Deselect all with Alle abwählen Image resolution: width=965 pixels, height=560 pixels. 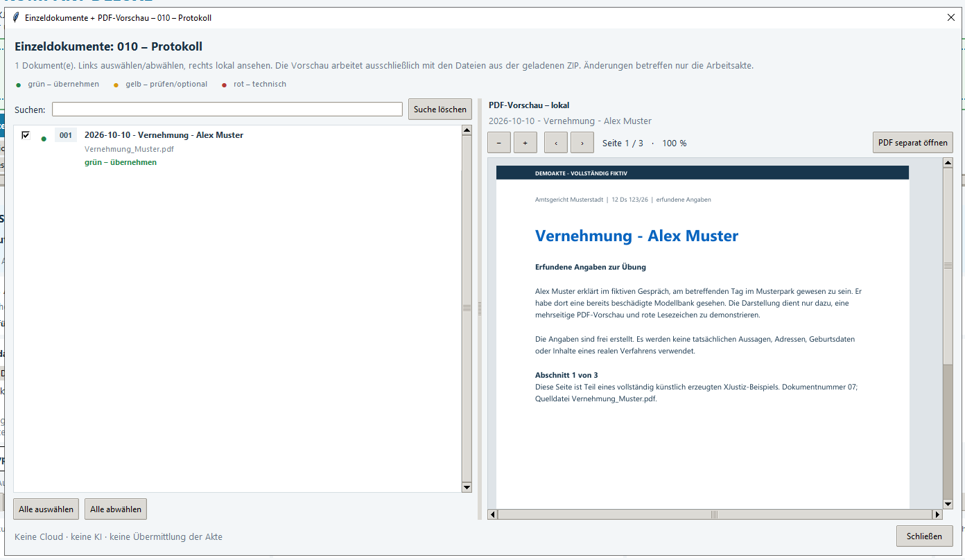pyautogui.click(x=116, y=509)
